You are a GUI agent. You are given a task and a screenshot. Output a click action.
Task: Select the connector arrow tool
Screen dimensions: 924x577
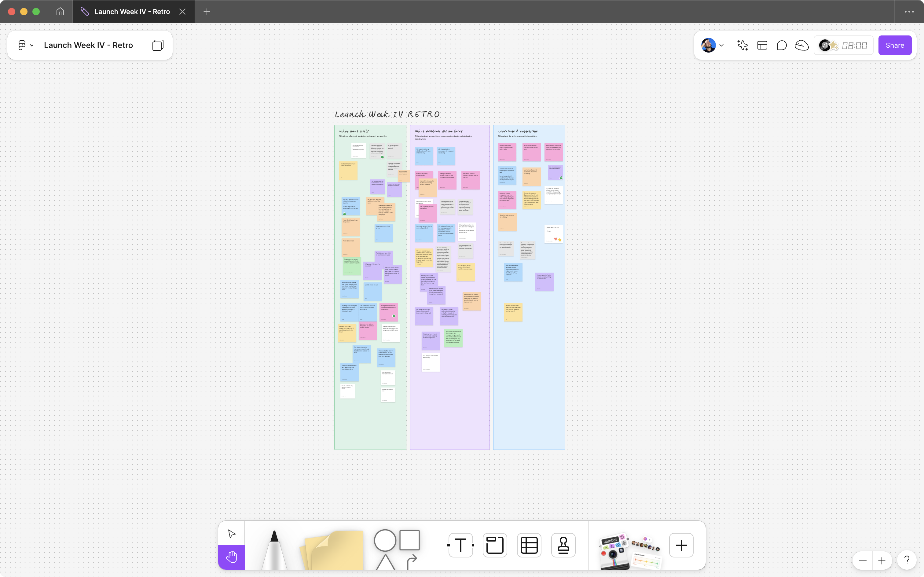point(411,562)
